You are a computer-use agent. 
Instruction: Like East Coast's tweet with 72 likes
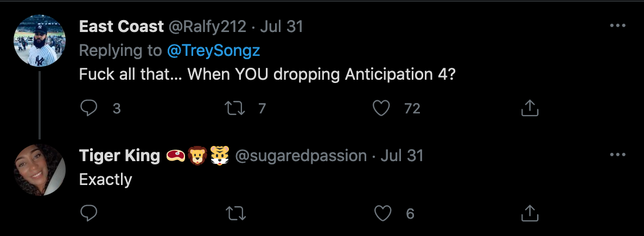tap(382, 109)
